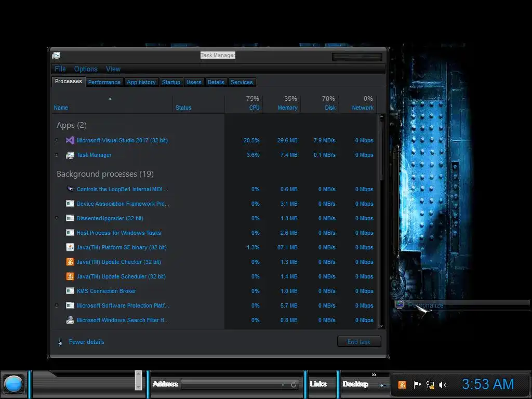Expand the Task Manager app row
532x399 pixels.
[x=57, y=155]
